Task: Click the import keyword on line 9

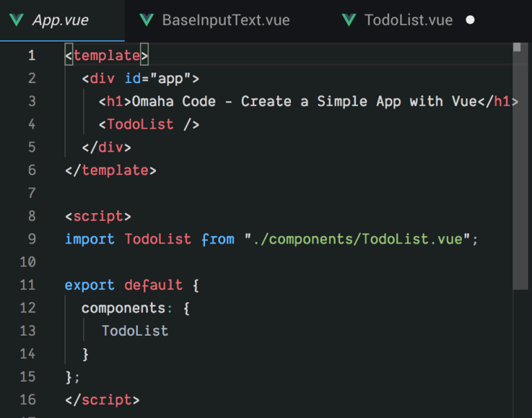Action: click(x=89, y=239)
